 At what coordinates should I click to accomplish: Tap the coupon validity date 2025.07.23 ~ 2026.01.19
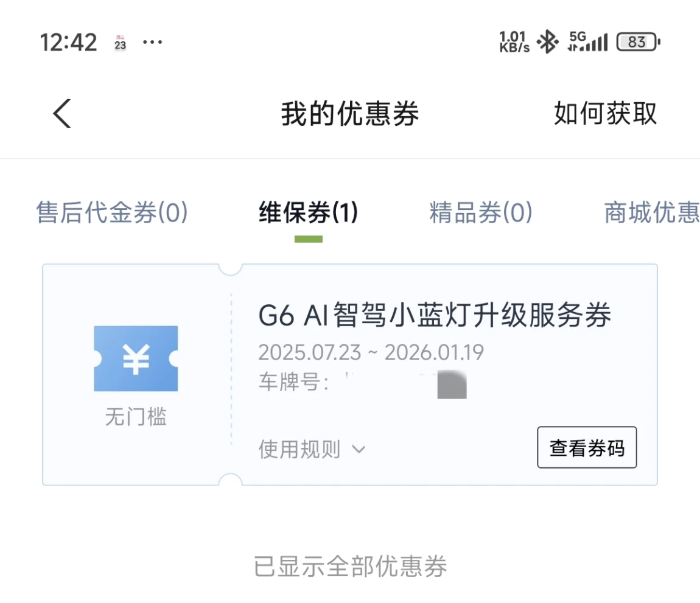[371, 352]
